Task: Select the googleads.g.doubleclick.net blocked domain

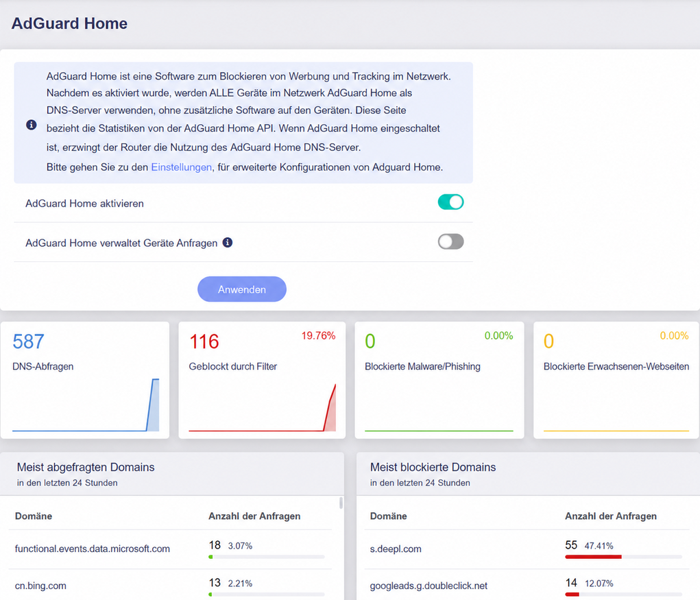Action: [x=429, y=586]
